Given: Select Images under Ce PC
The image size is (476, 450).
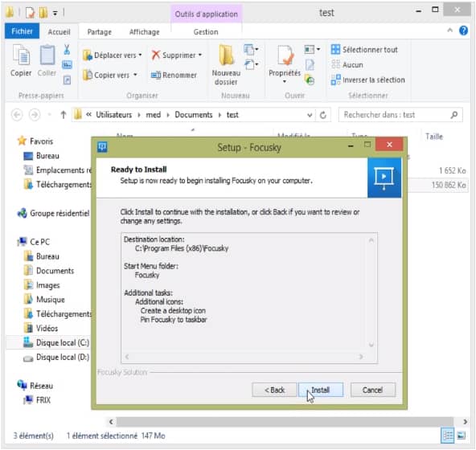Looking at the screenshot, I should click(x=42, y=285).
